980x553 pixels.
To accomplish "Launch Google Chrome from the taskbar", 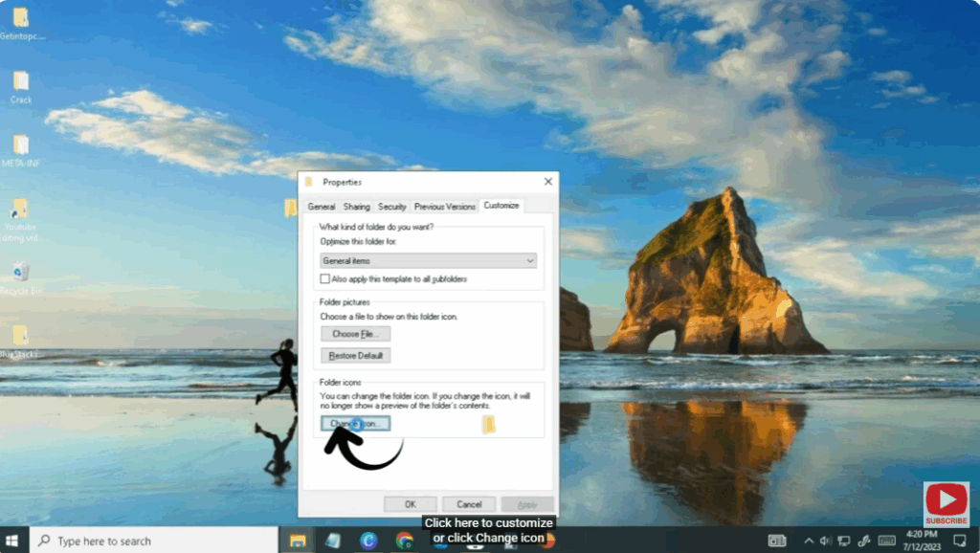I will (405, 540).
